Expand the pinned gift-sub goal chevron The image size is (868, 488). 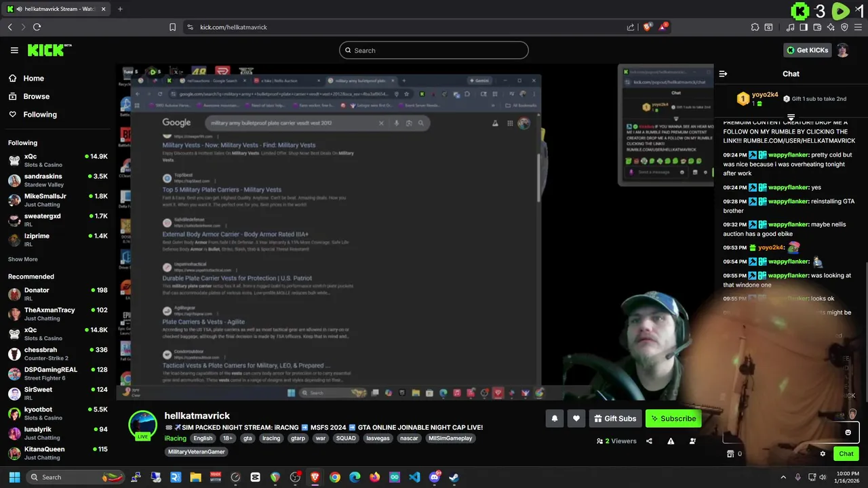(x=791, y=118)
